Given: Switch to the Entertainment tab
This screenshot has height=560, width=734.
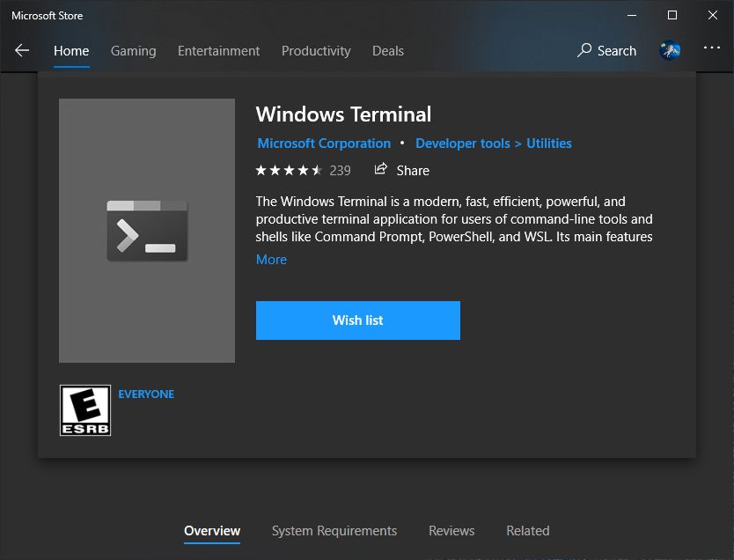Looking at the screenshot, I should coord(218,50).
